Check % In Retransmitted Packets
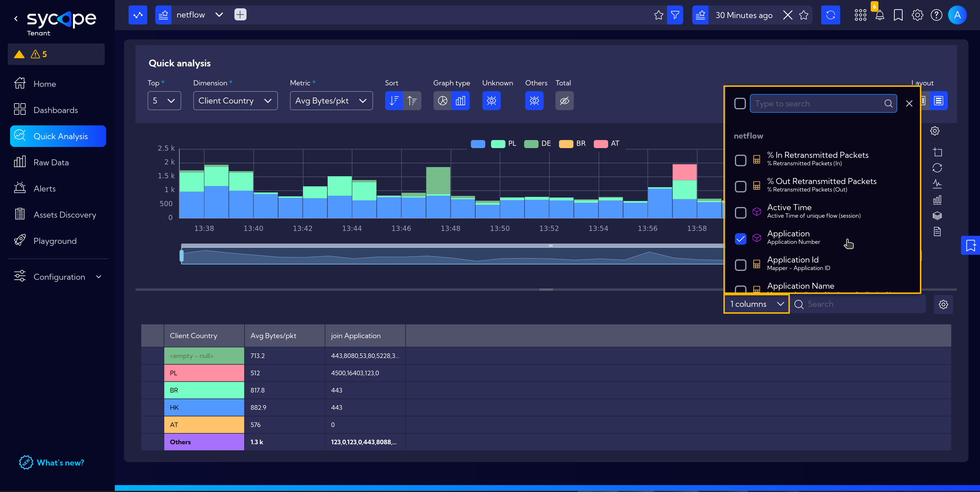The width and height of the screenshot is (980, 492). pos(740,160)
